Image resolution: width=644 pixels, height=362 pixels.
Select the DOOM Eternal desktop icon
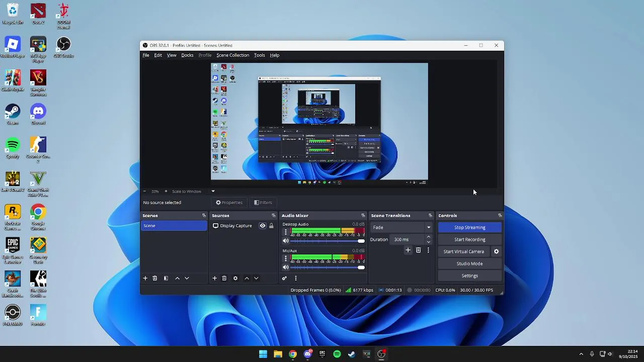(63, 16)
